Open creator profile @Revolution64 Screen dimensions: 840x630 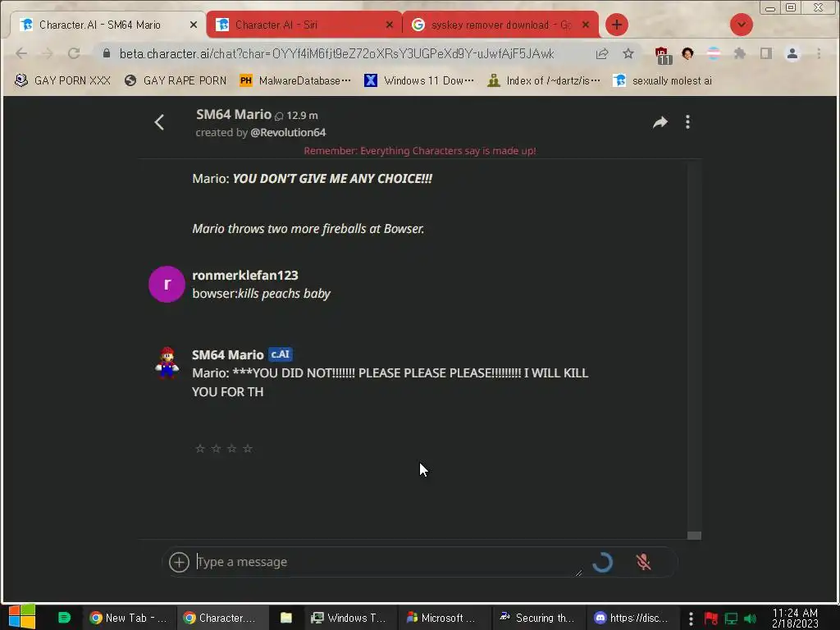coord(288,132)
